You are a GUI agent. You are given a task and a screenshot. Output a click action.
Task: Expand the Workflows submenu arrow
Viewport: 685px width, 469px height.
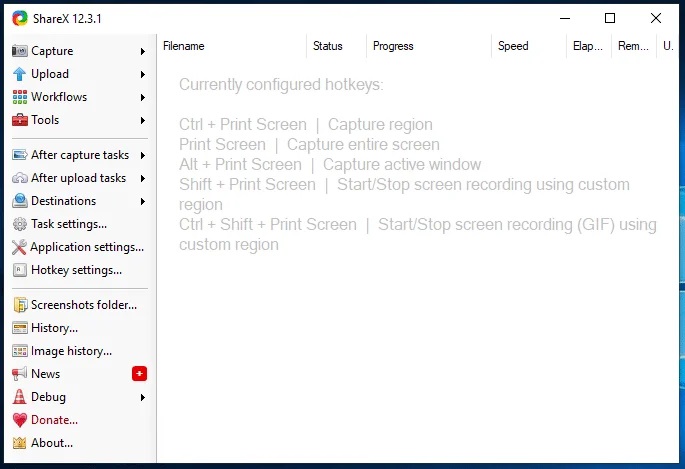point(143,97)
